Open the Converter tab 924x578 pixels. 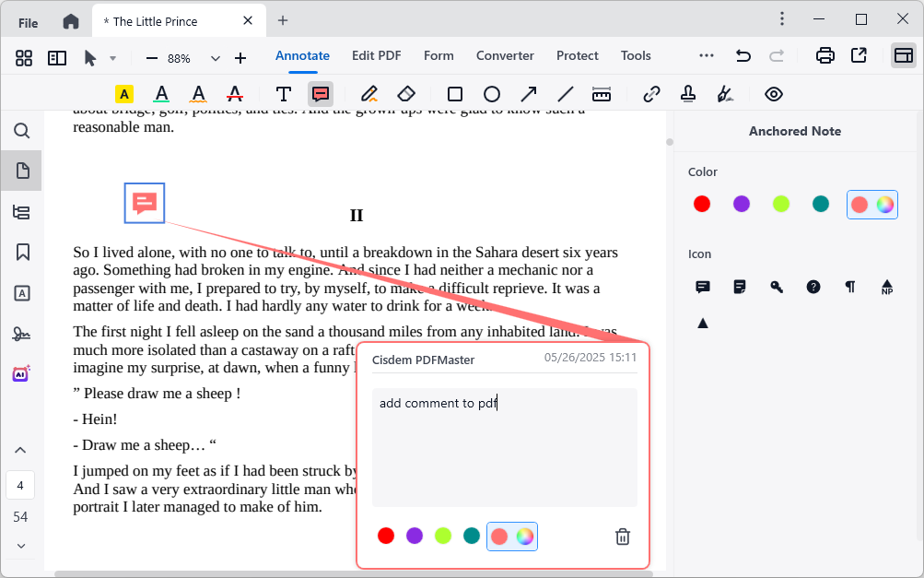coord(505,55)
